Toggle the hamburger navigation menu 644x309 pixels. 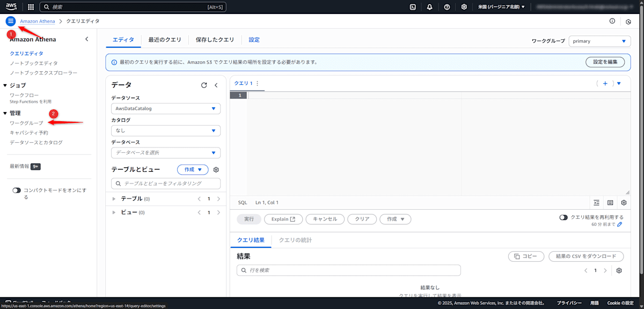click(11, 21)
